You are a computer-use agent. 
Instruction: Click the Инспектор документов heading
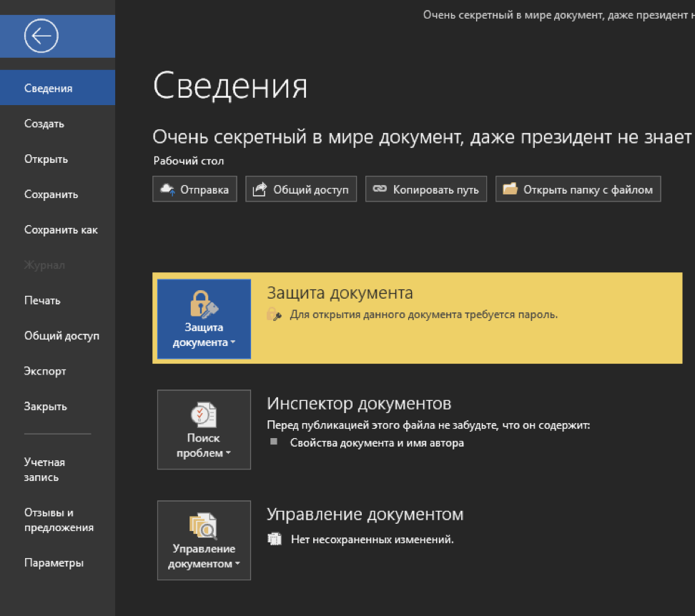click(x=359, y=404)
